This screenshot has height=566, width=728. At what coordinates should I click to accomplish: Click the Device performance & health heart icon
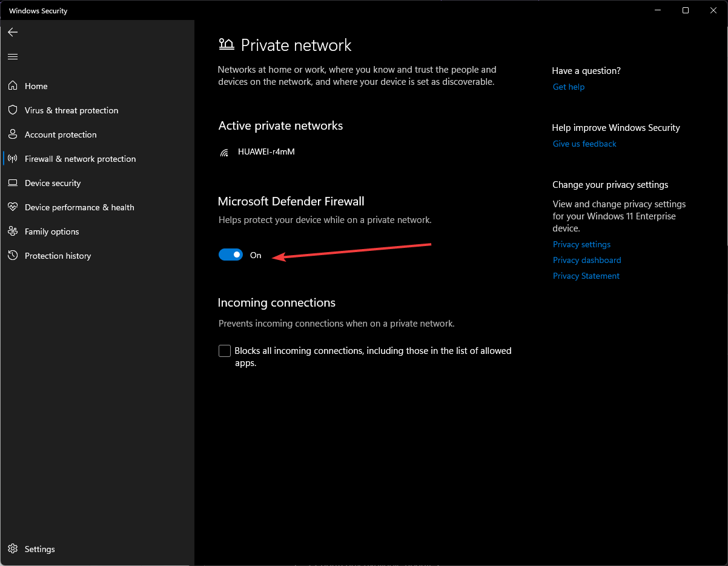coord(12,207)
